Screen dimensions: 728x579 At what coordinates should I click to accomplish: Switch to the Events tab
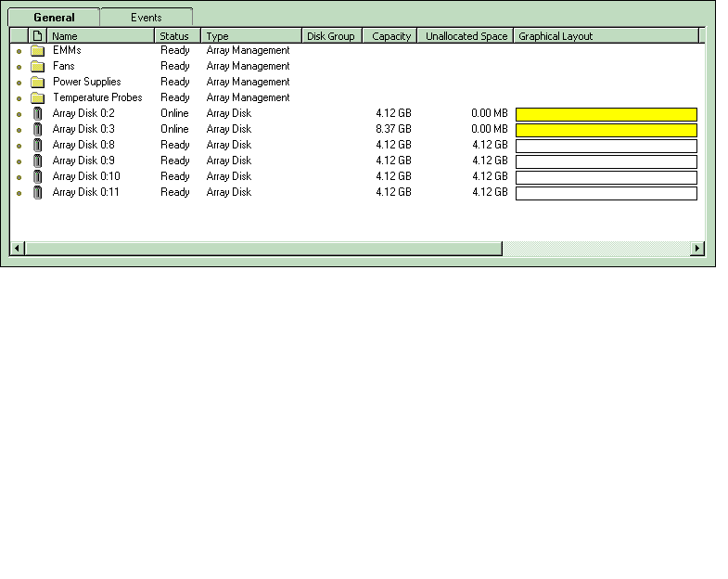coord(147,18)
